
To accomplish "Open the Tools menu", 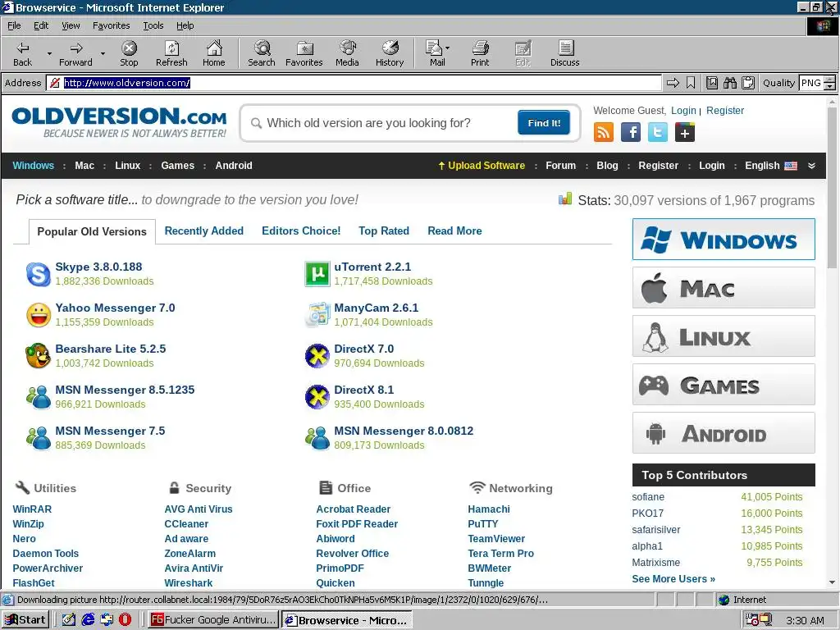I will 153,25.
